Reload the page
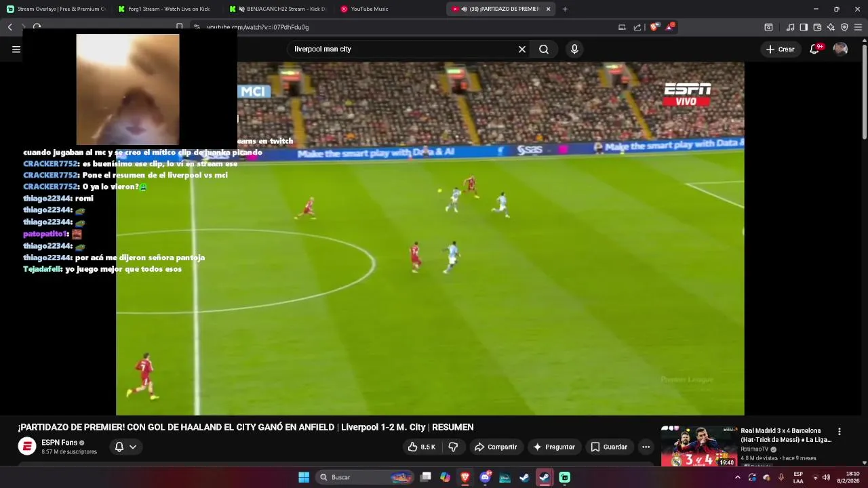The height and width of the screenshot is (488, 868). [x=37, y=27]
